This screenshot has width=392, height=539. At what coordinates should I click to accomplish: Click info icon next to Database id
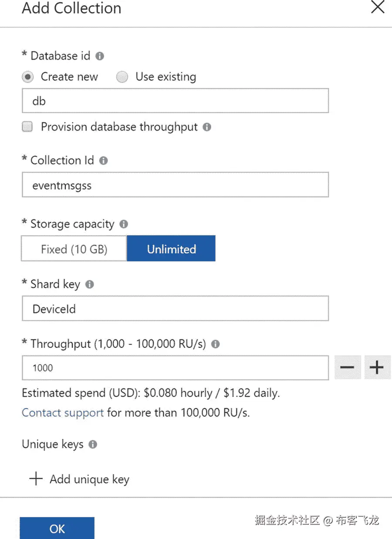tap(100, 56)
